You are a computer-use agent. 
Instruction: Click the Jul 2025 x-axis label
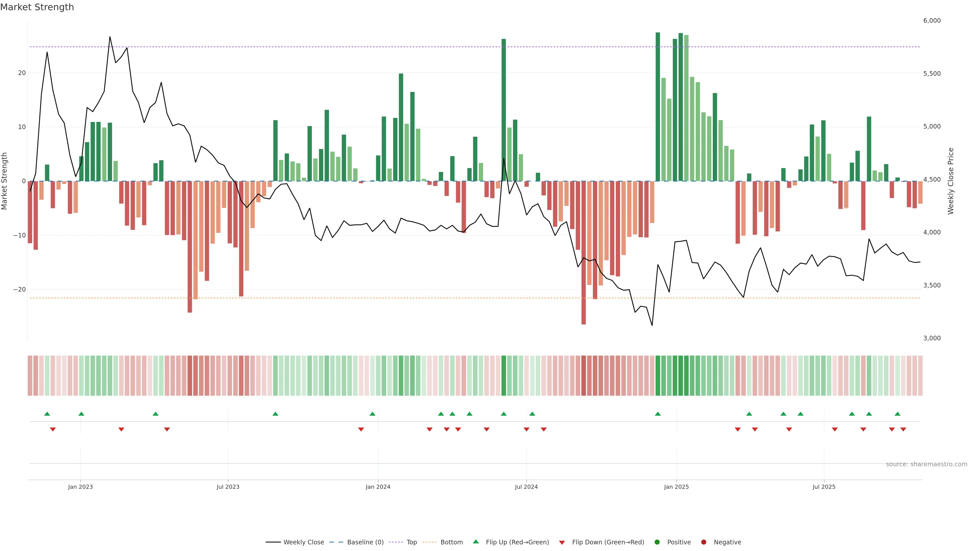[x=824, y=487]
